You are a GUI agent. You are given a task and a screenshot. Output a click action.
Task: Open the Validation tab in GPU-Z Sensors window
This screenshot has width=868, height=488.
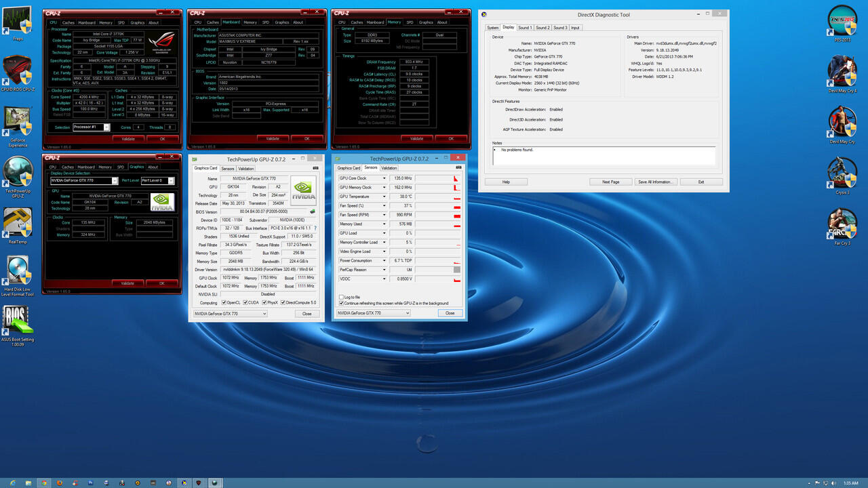[x=389, y=167]
